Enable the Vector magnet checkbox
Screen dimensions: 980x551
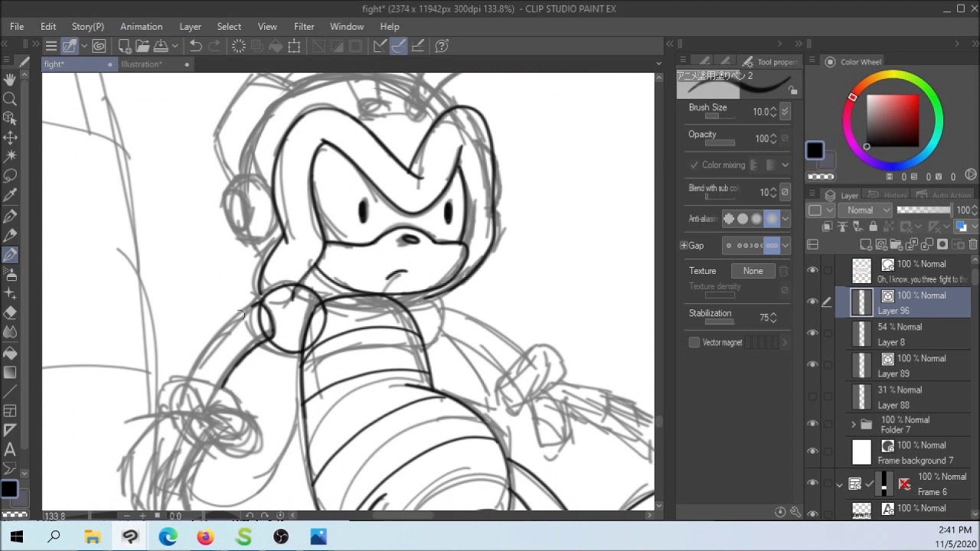click(x=694, y=342)
